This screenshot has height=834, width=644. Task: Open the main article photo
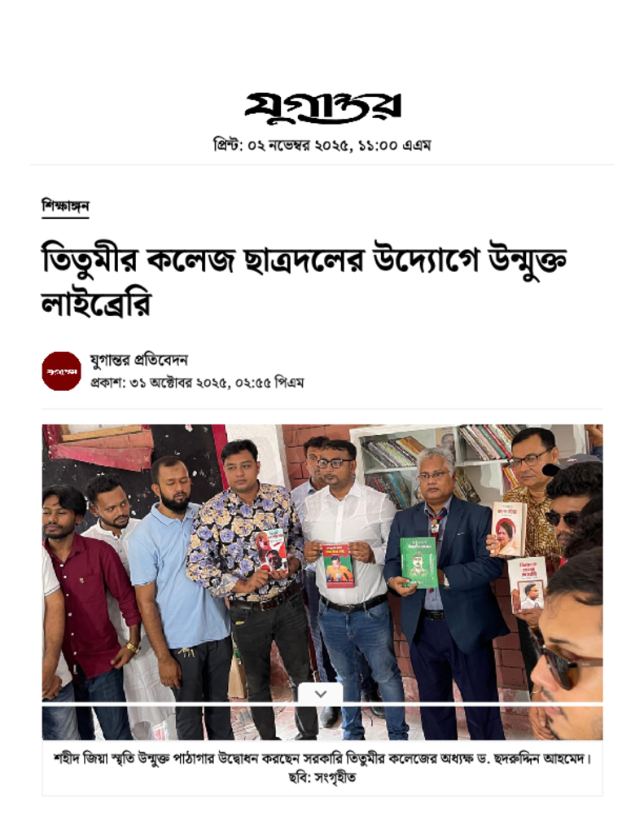tap(322, 582)
